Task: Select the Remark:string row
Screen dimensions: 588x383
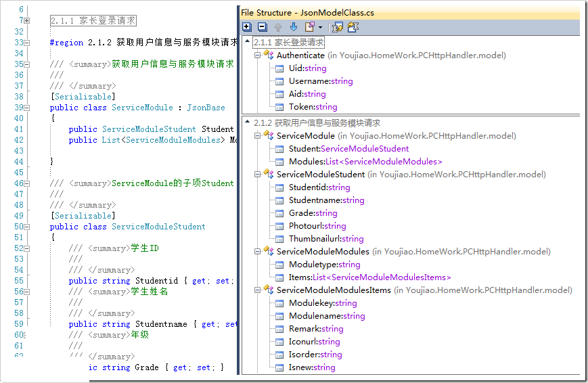Action: pyautogui.click(x=316, y=329)
